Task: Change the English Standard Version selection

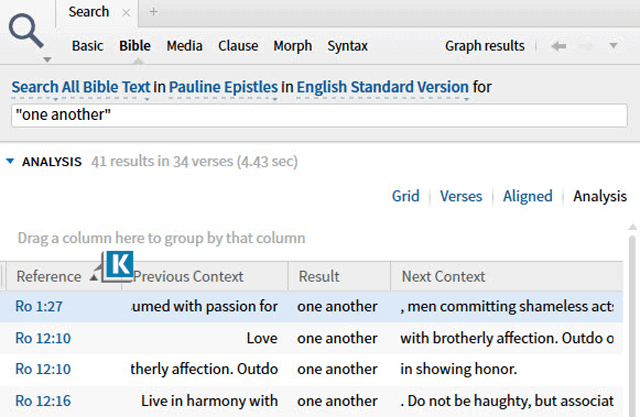Action: pos(382,88)
